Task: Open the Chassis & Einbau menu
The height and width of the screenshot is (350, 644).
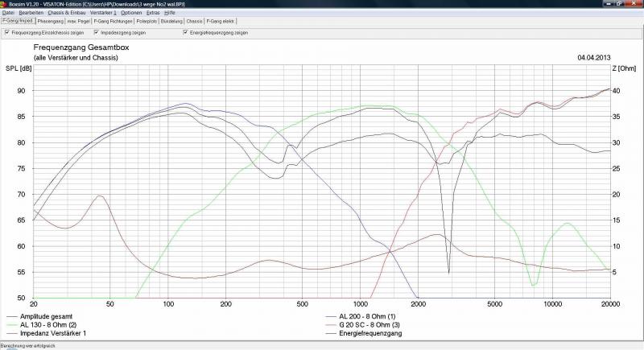Action: point(67,13)
